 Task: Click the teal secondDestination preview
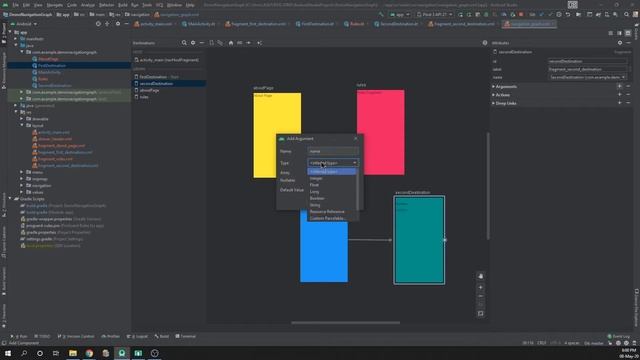[x=419, y=240]
